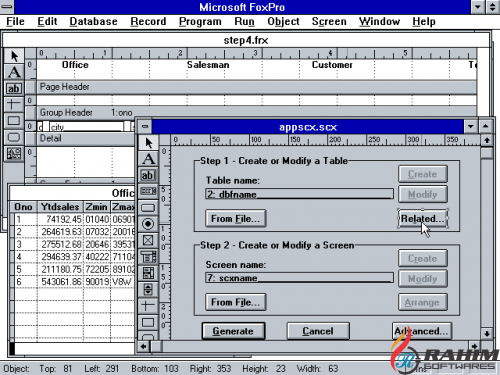
Task: Open the Microsoft FoxPro control menu box
Action: click(7, 7)
